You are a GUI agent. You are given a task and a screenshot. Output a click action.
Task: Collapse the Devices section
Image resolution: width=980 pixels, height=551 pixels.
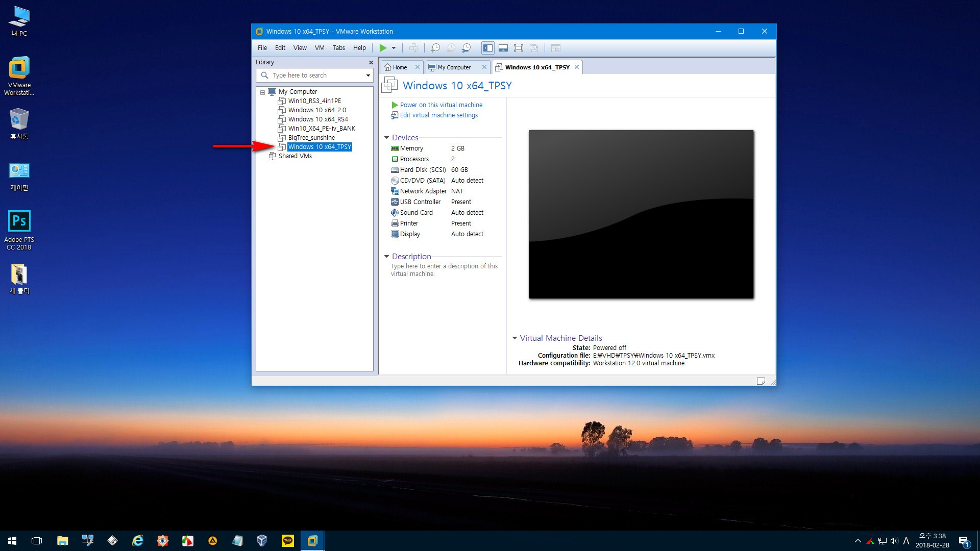pyautogui.click(x=386, y=138)
